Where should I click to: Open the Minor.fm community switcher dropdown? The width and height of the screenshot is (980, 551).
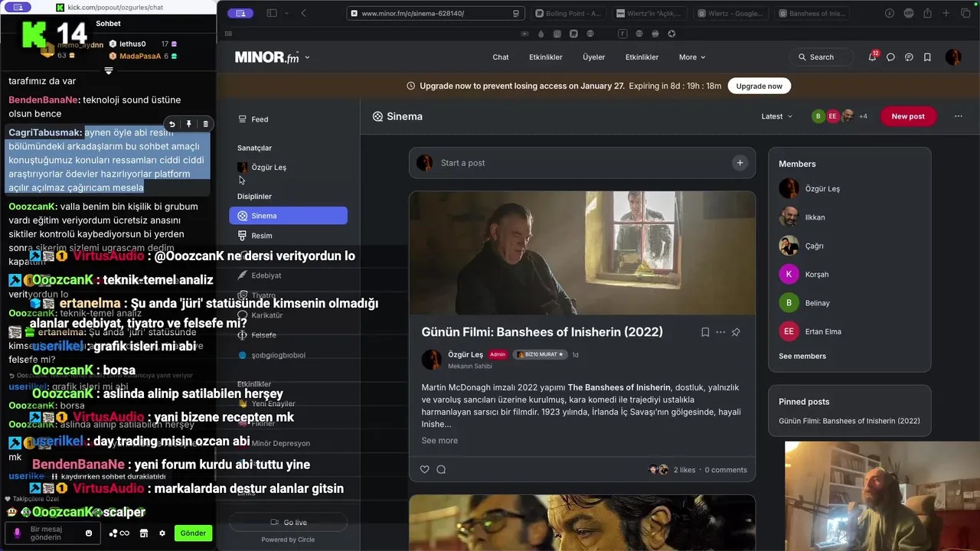(307, 57)
